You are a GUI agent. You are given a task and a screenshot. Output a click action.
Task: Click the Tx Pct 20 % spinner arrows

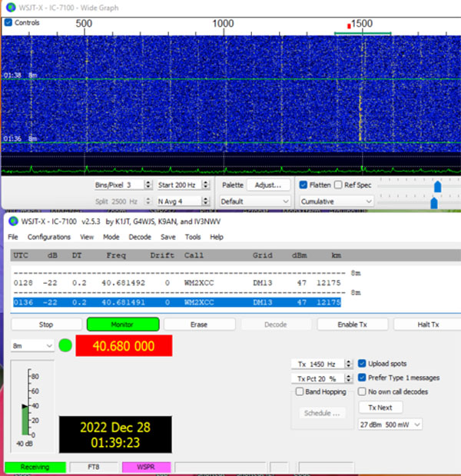349,378
